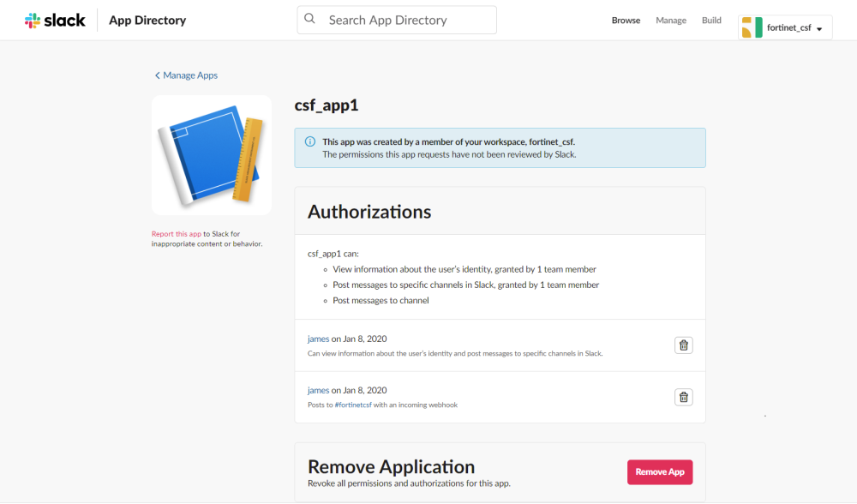Screen dimensions: 857x504
Task: Click the csf_app1 blueprint app icon
Action: 212,155
